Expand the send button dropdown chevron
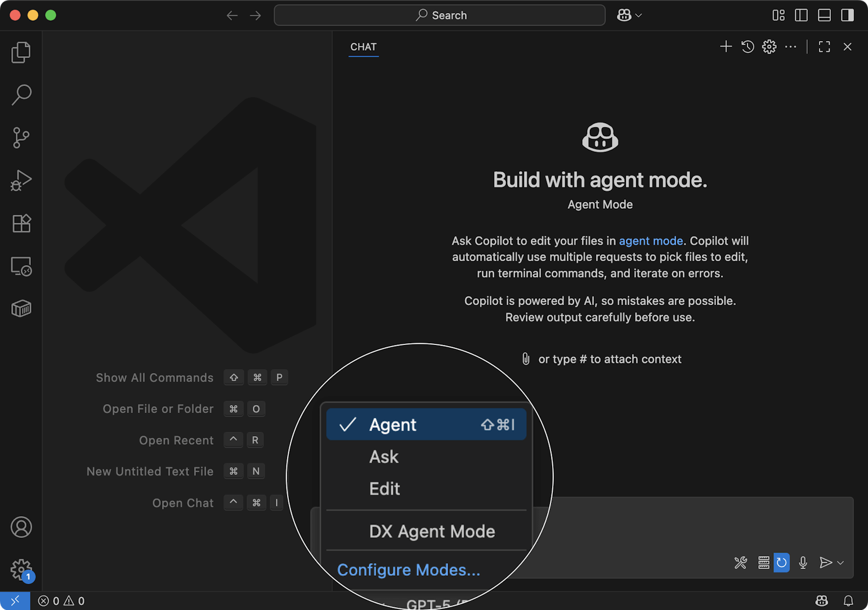 coord(839,563)
